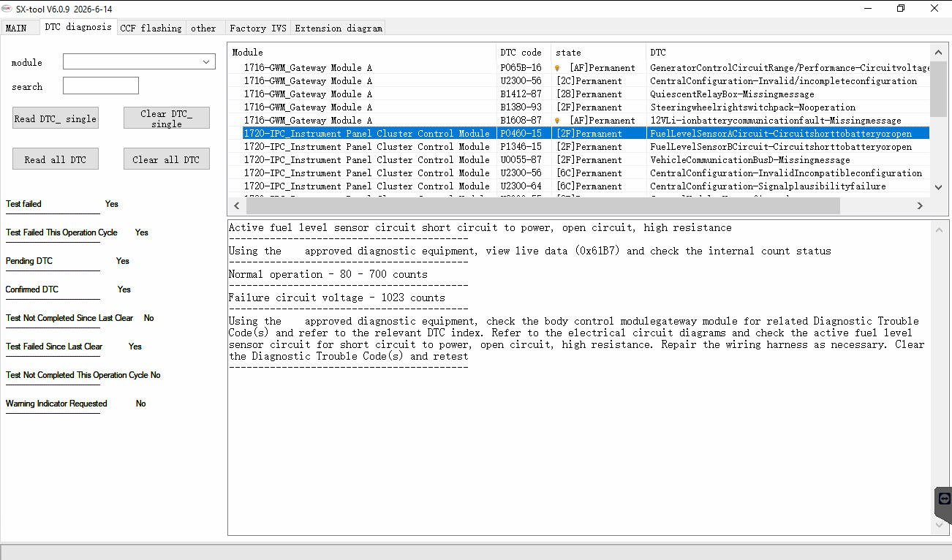Select the B1380-93 DTC row
952x560 pixels.
578,107
